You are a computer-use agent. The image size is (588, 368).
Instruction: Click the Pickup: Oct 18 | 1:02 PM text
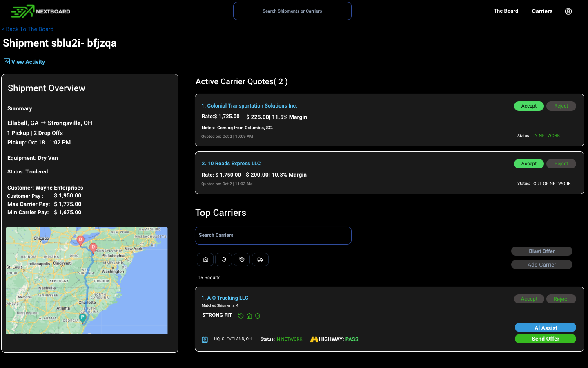pos(39,142)
